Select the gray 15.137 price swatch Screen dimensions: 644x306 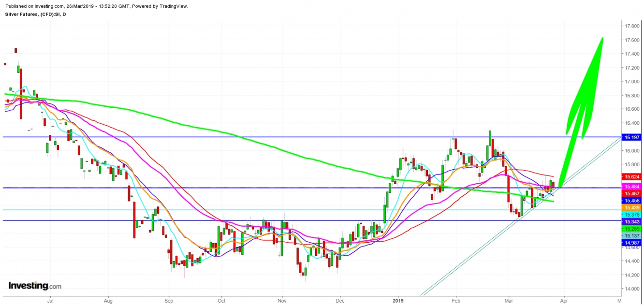631,235
